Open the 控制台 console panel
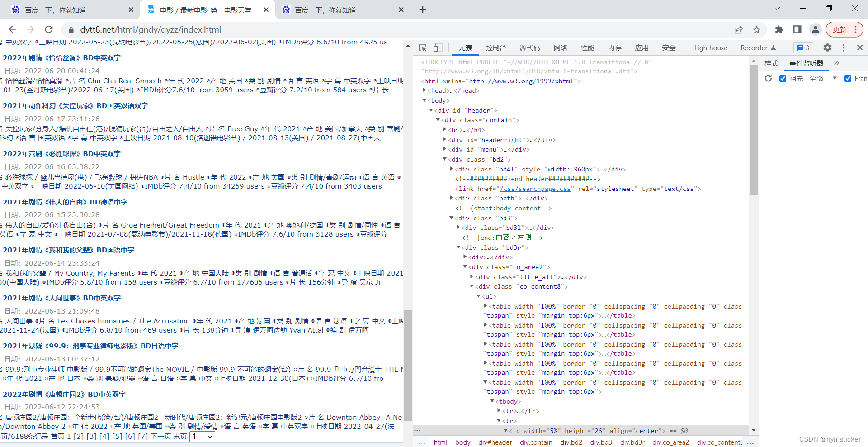 point(496,48)
